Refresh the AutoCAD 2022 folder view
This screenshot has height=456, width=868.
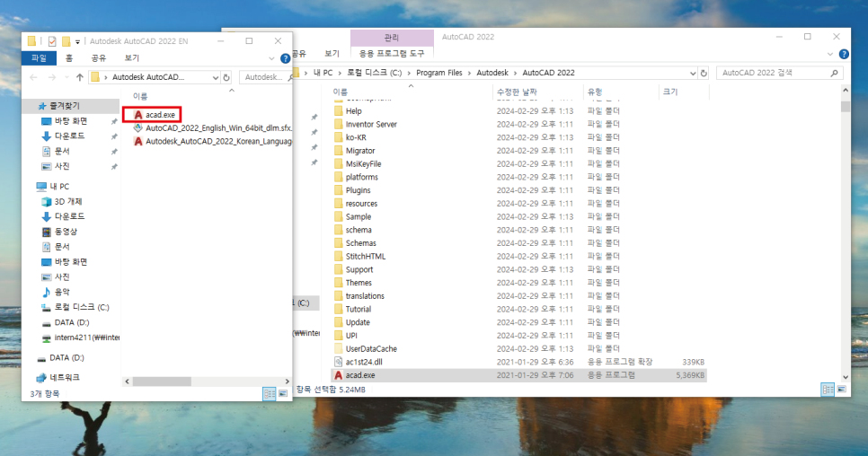(x=704, y=73)
